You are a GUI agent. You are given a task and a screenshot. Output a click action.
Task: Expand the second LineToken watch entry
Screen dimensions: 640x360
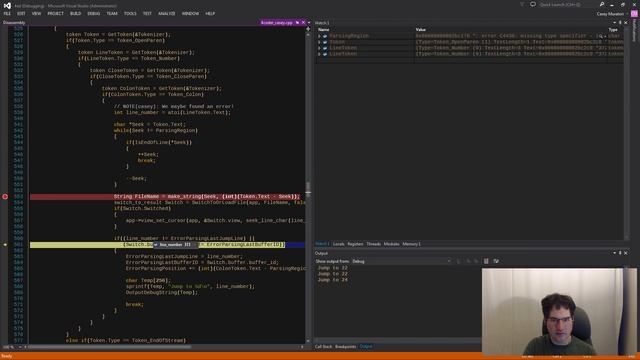pyautogui.click(x=320, y=54)
